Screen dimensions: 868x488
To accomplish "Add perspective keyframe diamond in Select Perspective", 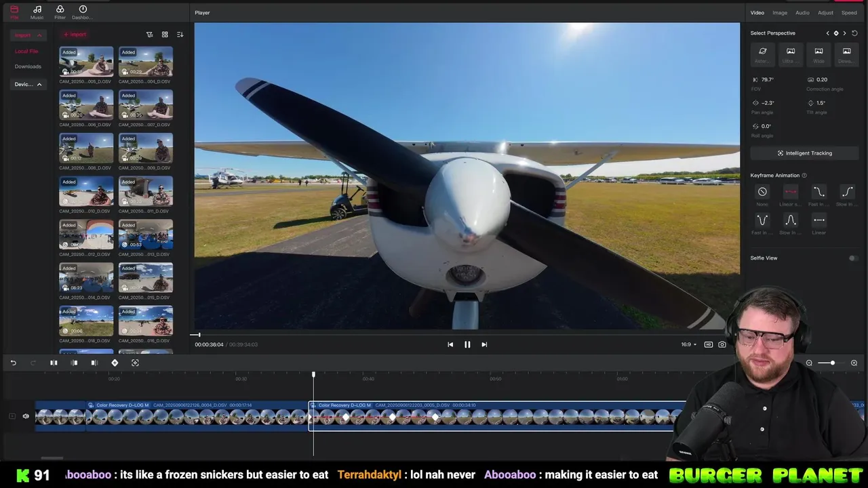I will pos(835,33).
